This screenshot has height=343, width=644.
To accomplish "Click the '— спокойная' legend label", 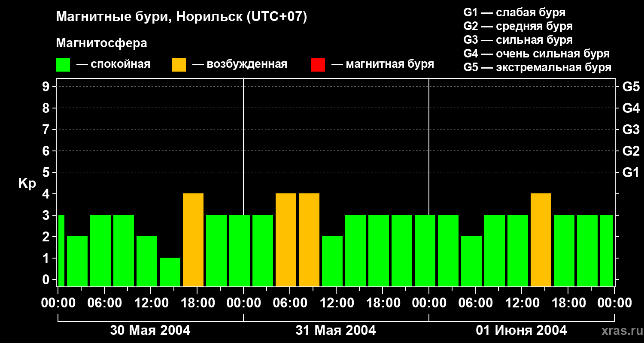I will tap(113, 64).
